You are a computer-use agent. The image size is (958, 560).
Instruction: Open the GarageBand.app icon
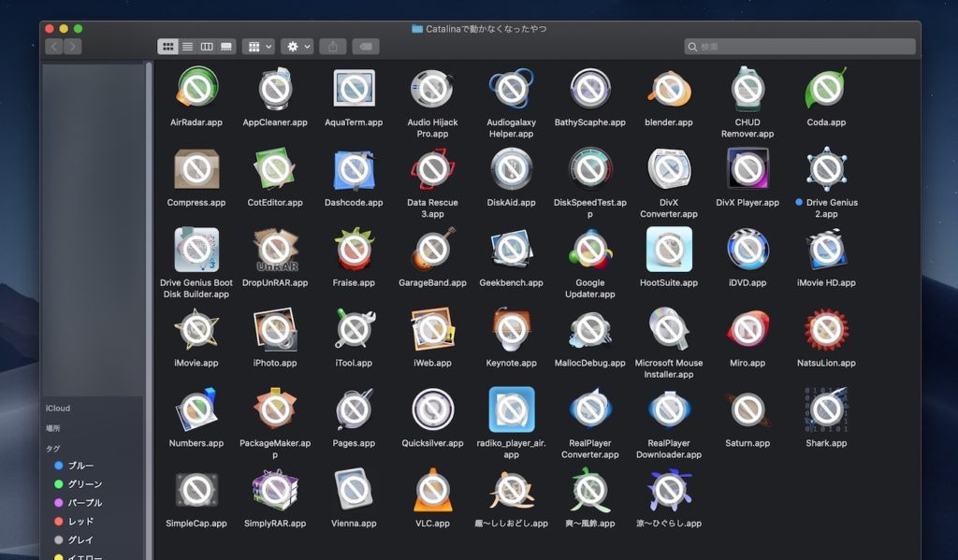[432, 249]
